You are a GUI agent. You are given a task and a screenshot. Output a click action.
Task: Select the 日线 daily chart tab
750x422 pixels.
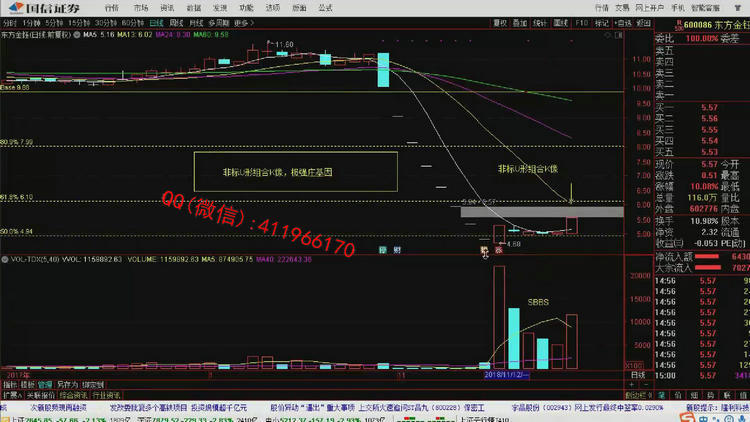(x=156, y=23)
